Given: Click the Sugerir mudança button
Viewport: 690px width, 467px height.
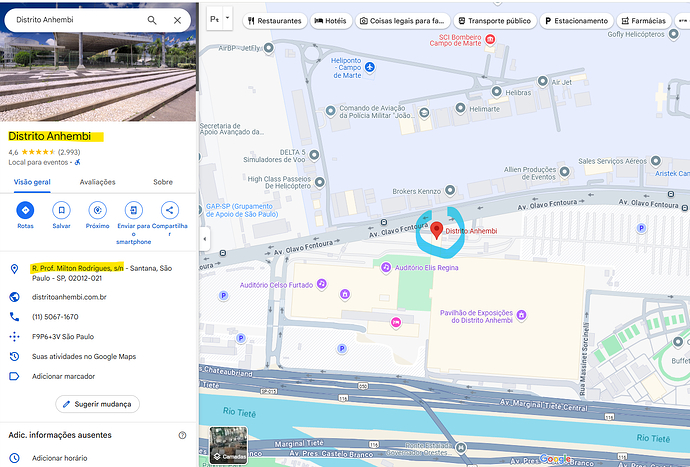Looking at the screenshot, I should pyautogui.click(x=97, y=404).
